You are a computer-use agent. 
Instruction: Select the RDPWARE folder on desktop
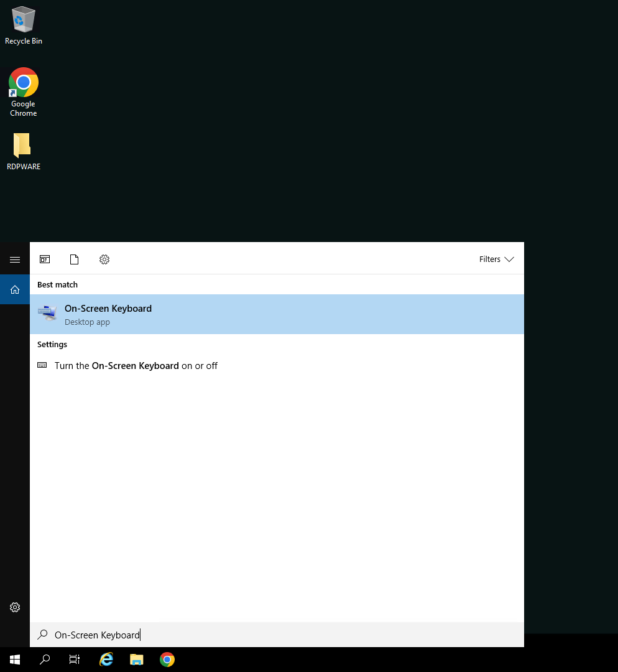(x=24, y=151)
